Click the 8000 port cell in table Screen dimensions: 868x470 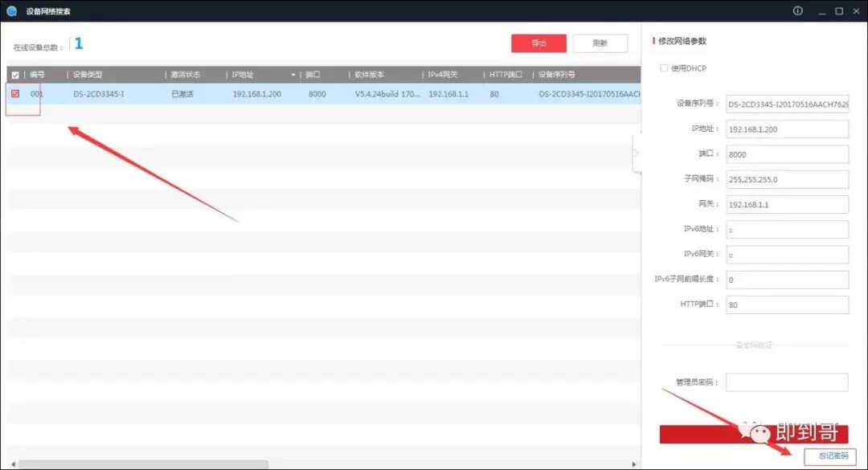317,94
